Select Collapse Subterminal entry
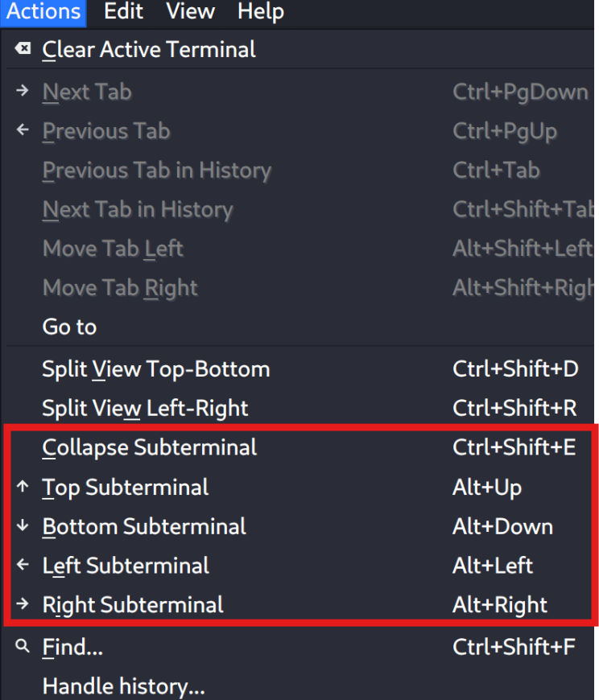 click(150, 447)
